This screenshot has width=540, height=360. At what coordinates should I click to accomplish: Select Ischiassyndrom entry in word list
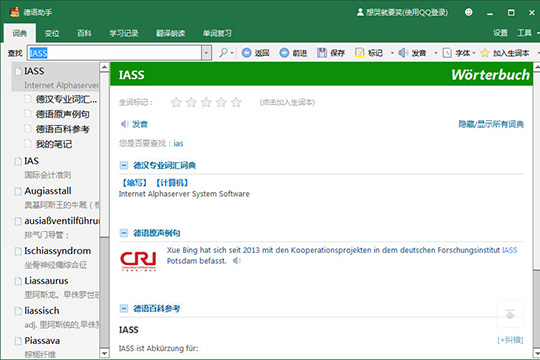(56, 258)
